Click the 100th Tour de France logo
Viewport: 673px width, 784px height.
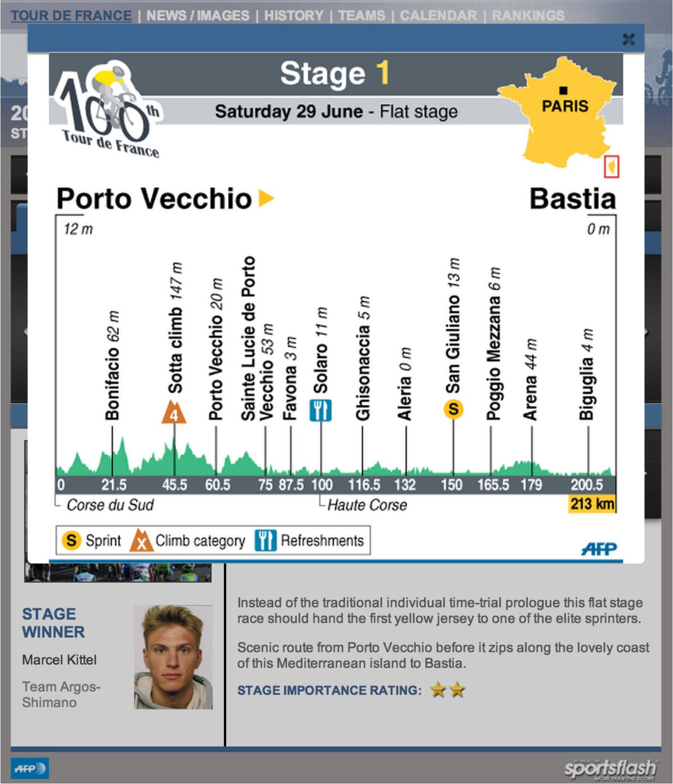click(107, 109)
